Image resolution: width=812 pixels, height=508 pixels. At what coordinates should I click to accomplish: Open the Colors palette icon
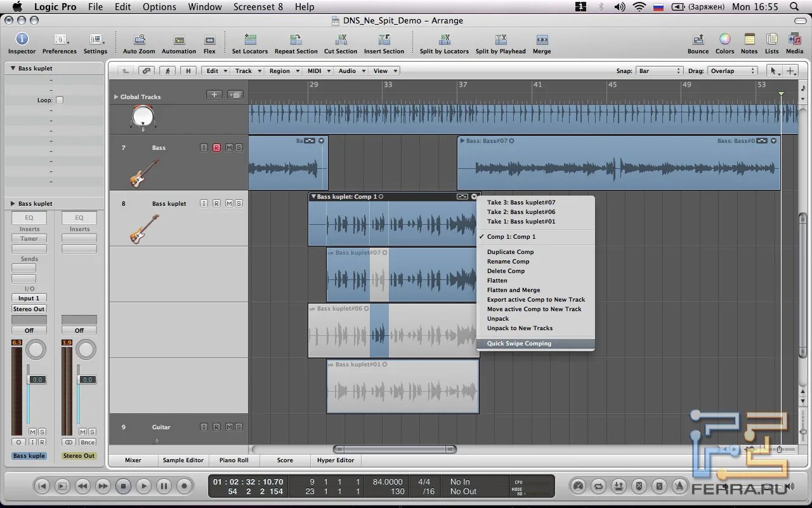point(724,40)
